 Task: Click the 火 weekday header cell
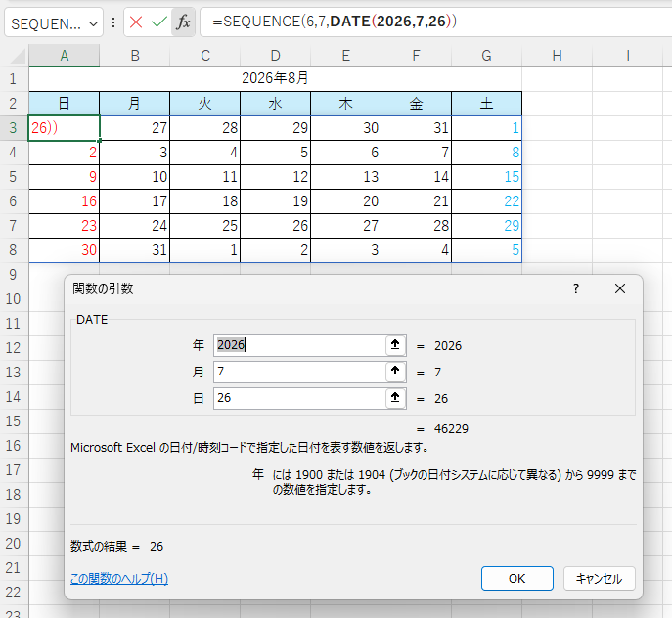tap(204, 104)
